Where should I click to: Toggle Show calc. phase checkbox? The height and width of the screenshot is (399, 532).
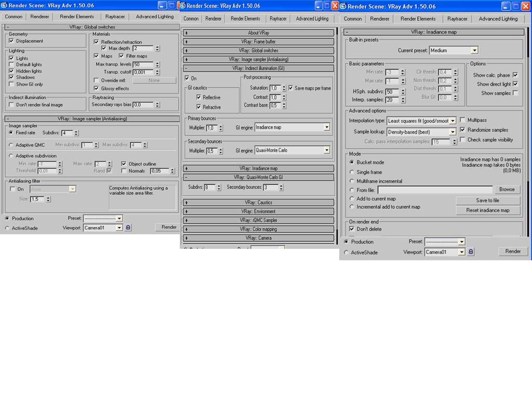[x=515, y=75]
